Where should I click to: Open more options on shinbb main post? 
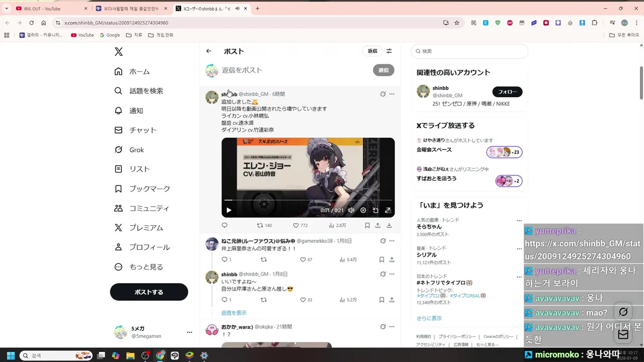click(392, 94)
